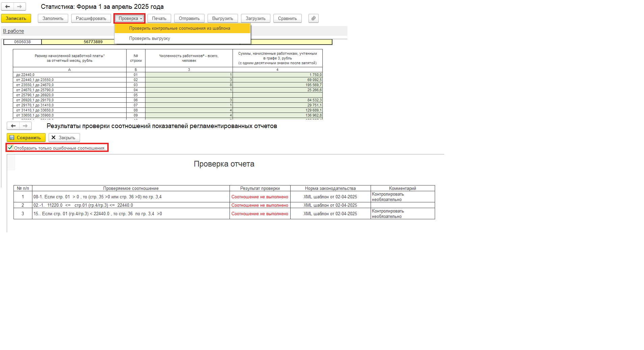The image size is (644, 350).
Task: Close the check results with Закрыть
Action: pos(64,137)
